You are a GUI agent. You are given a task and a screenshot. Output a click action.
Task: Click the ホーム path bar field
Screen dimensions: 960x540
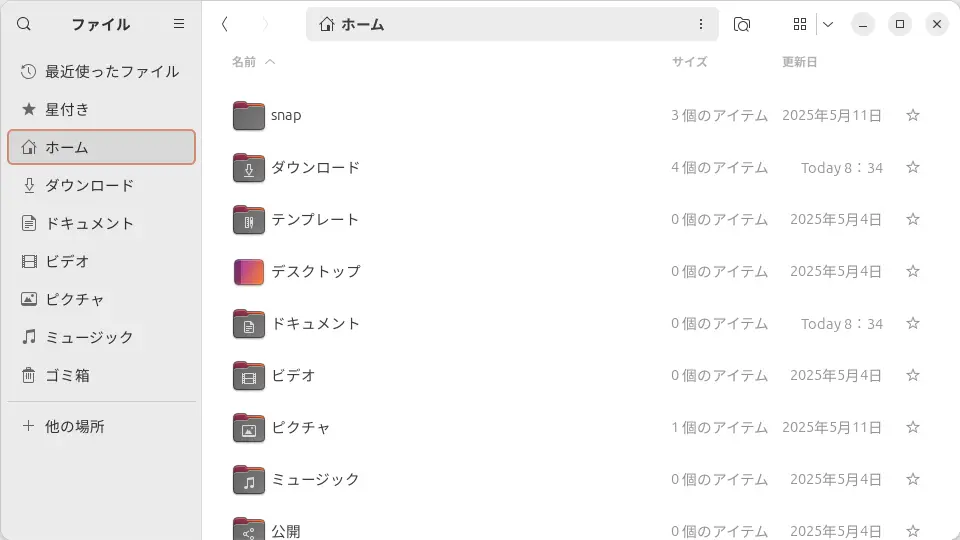512,24
